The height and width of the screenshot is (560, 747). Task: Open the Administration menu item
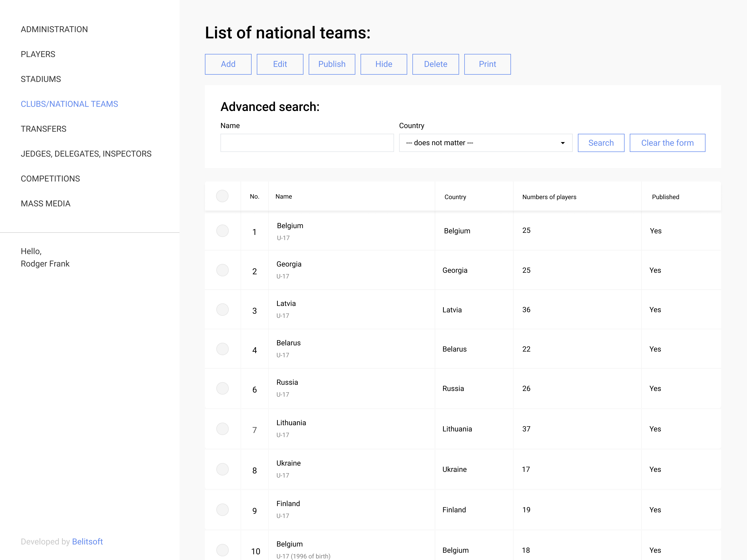(x=54, y=29)
